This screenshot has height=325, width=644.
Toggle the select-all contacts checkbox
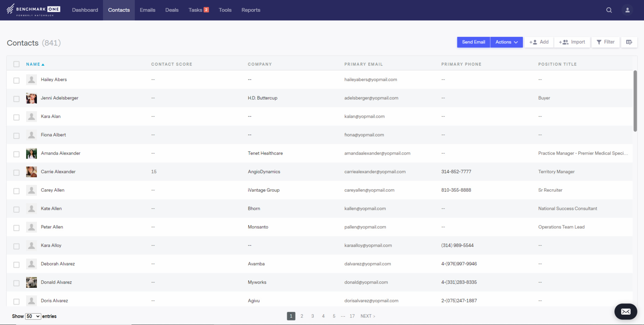click(16, 64)
